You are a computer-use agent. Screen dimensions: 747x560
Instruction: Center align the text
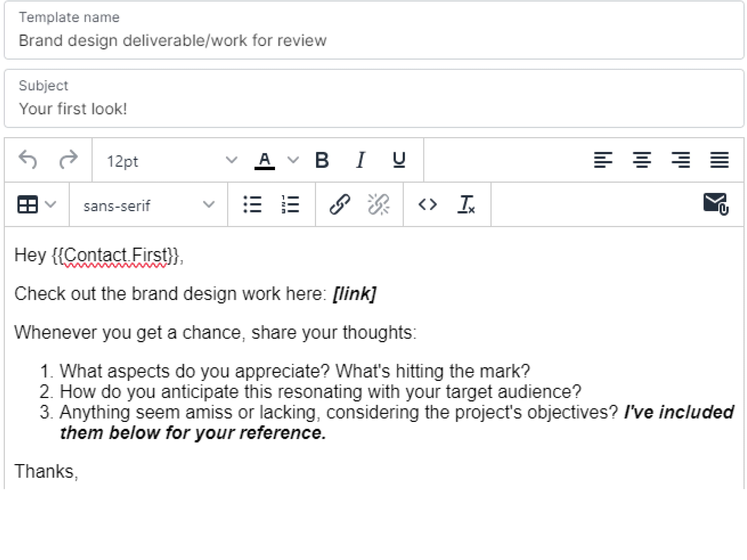click(x=642, y=160)
